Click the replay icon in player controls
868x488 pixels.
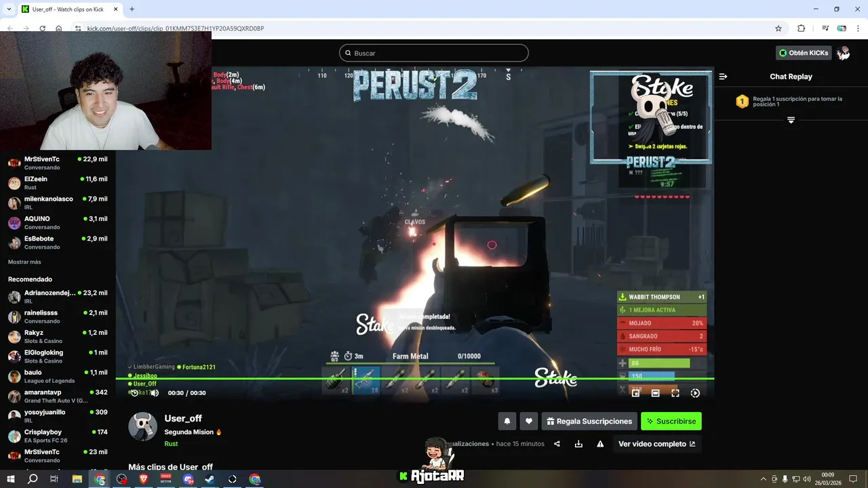(134, 393)
